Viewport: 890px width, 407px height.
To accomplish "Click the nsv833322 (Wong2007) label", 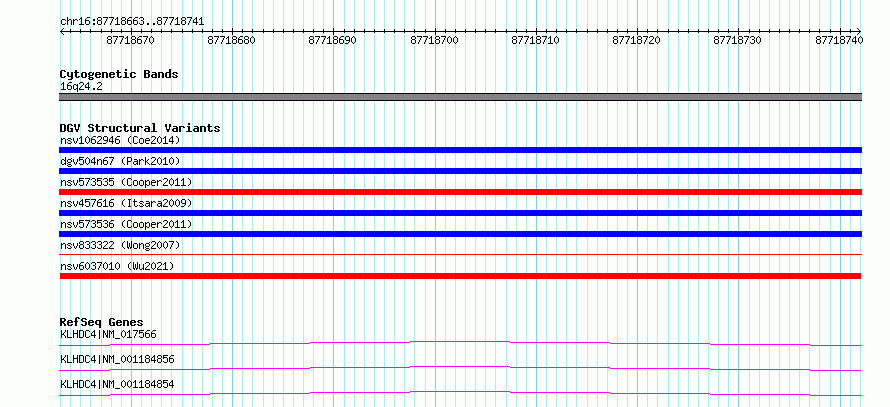I will click(120, 245).
